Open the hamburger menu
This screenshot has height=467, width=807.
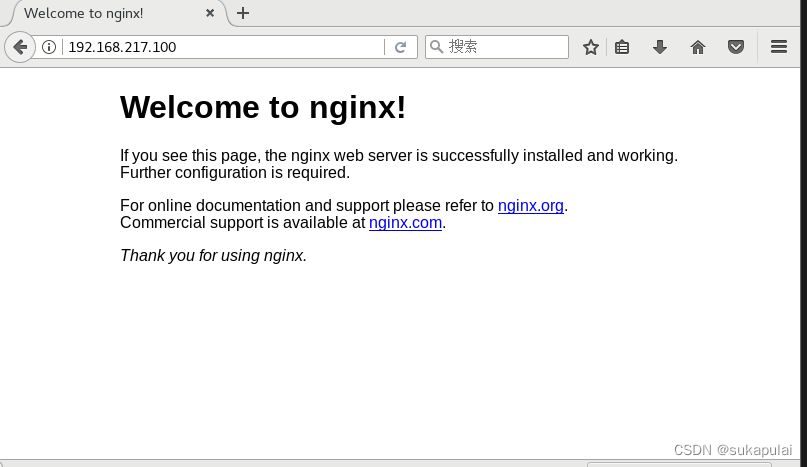(x=779, y=47)
